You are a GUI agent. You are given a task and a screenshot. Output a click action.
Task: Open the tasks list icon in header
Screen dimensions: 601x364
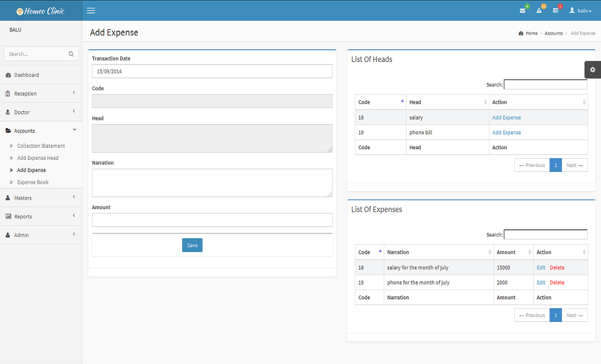[556, 11]
